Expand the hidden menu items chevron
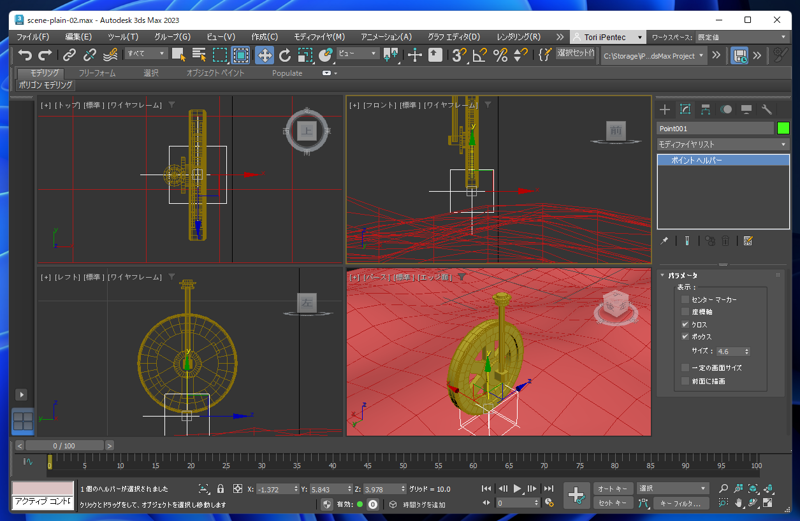This screenshot has width=800, height=521. [560, 37]
